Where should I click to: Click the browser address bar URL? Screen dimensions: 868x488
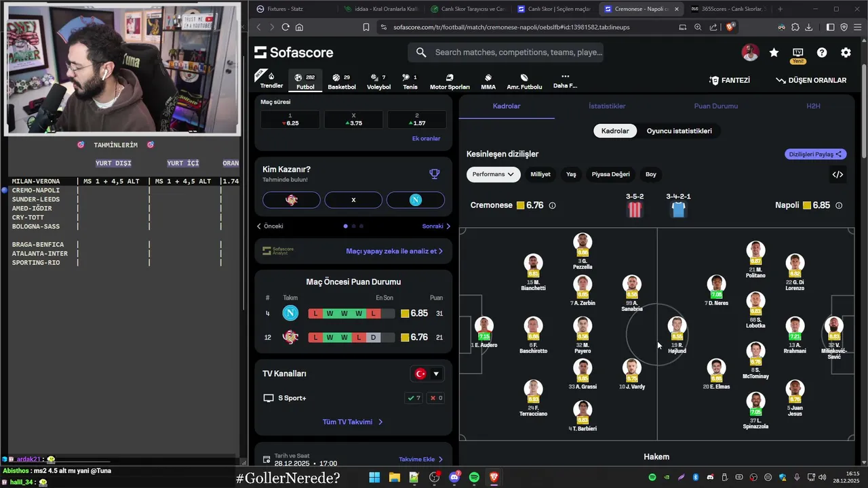coord(511,27)
